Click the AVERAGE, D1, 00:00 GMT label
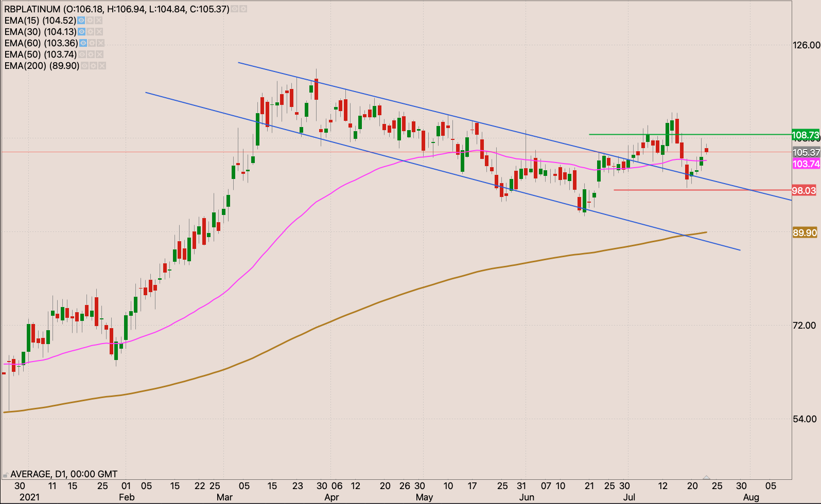Viewport: 821px width, 504px height. [x=64, y=474]
